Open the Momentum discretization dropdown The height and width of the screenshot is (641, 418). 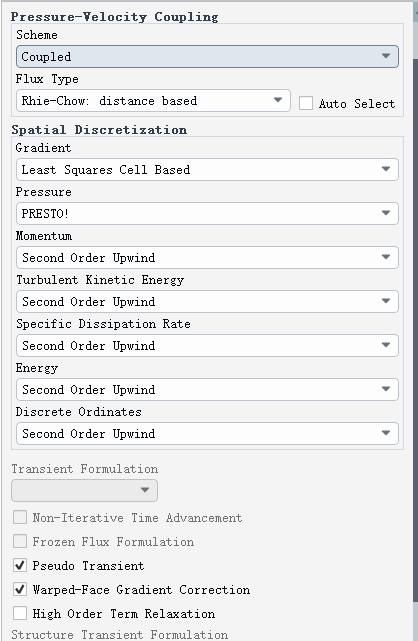click(x=207, y=258)
